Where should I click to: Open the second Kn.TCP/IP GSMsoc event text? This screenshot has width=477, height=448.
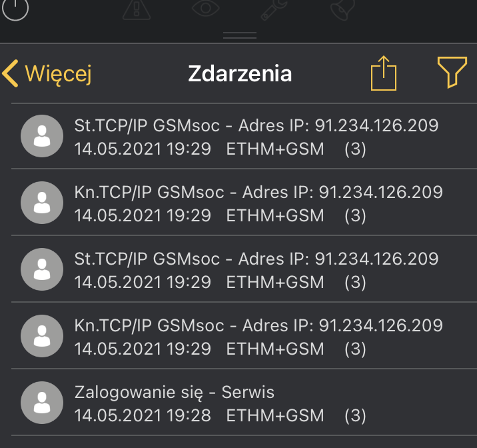(x=258, y=325)
